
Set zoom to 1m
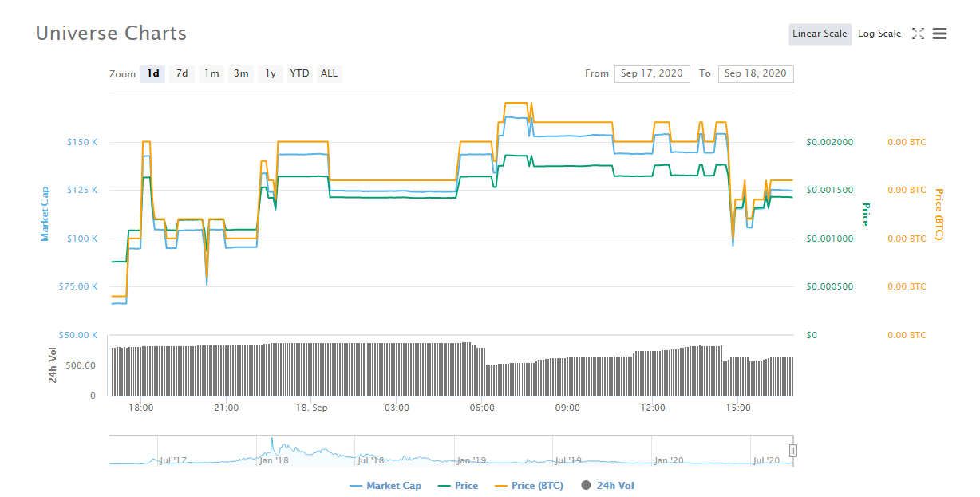point(211,73)
